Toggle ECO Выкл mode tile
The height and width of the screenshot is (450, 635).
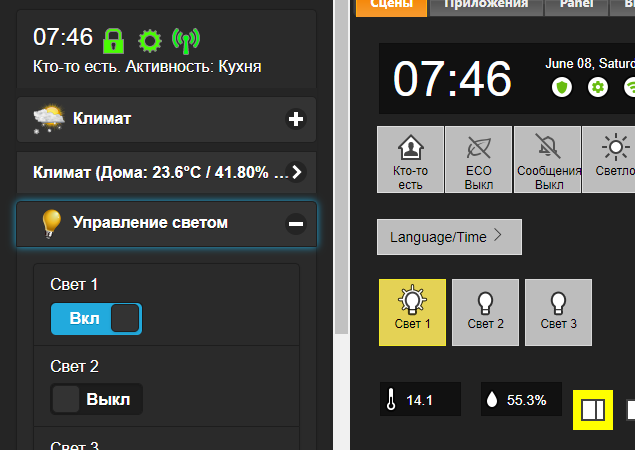[478, 160]
